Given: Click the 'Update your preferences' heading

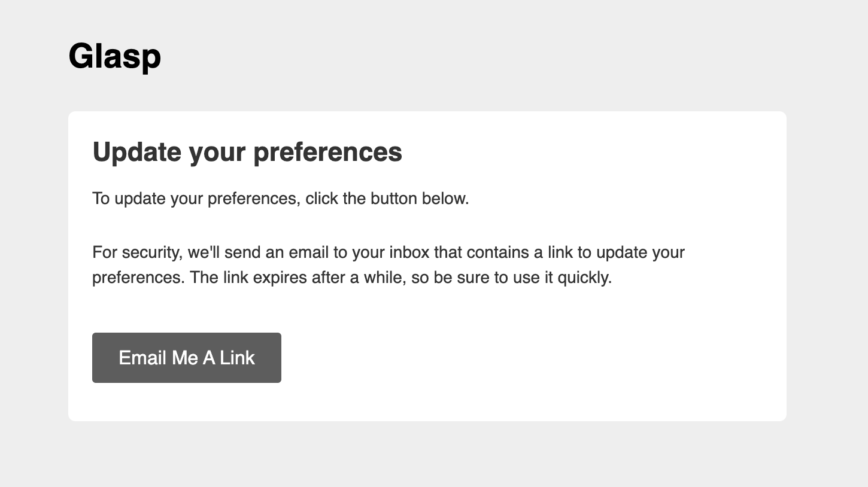Looking at the screenshot, I should [x=247, y=151].
